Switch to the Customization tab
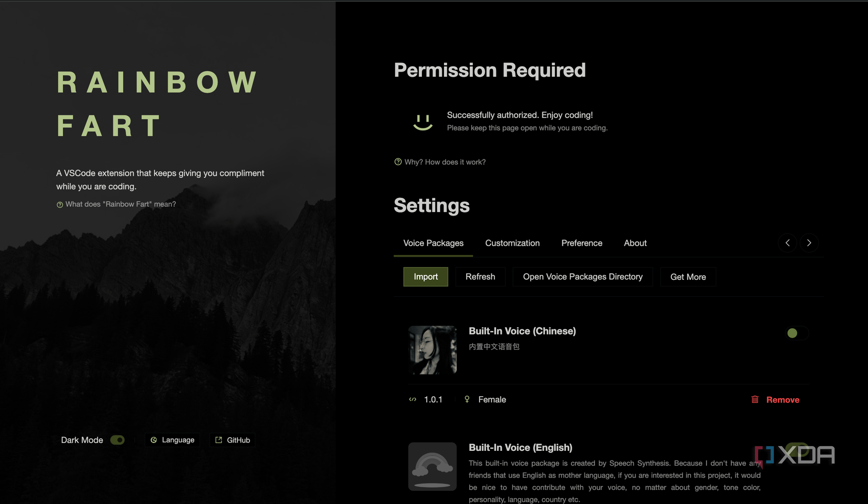Screen dimensions: 868x504 click(x=512, y=243)
